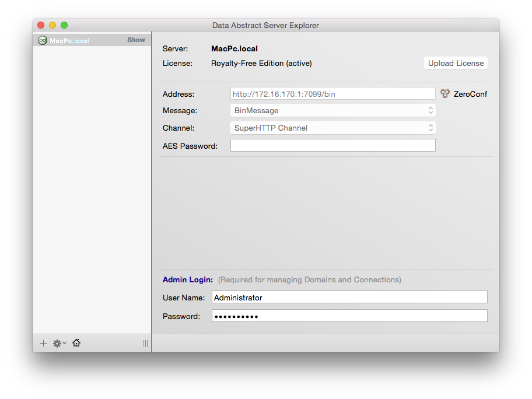The width and height of the screenshot is (532, 399).
Task: Click the Royalty-Free Edition (active) license text
Action: point(261,64)
